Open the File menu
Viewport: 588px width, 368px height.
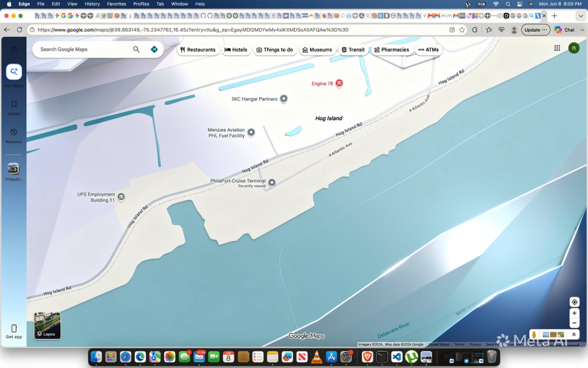[41, 4]
